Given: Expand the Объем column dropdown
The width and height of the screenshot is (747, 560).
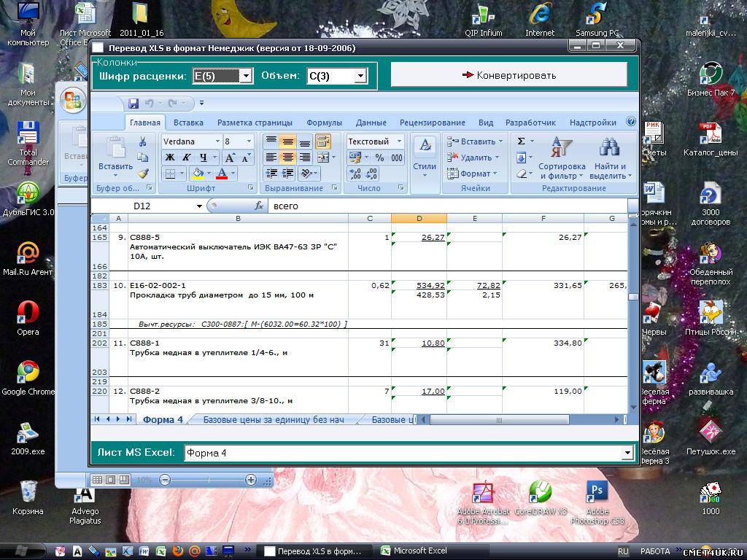Looking at the screenshot, I should [x=360, y=76].
